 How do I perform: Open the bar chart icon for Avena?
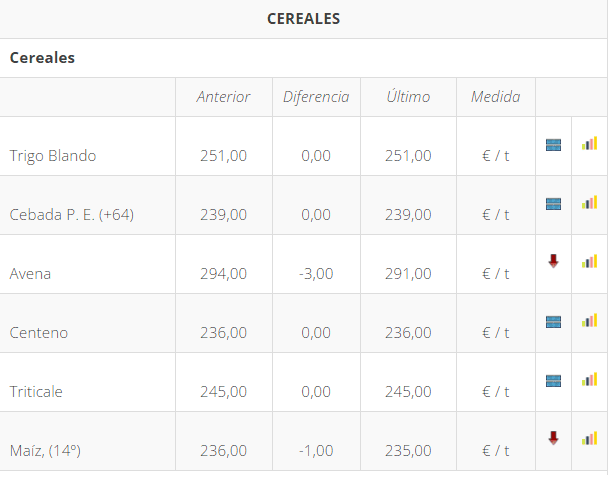point(590,261)
